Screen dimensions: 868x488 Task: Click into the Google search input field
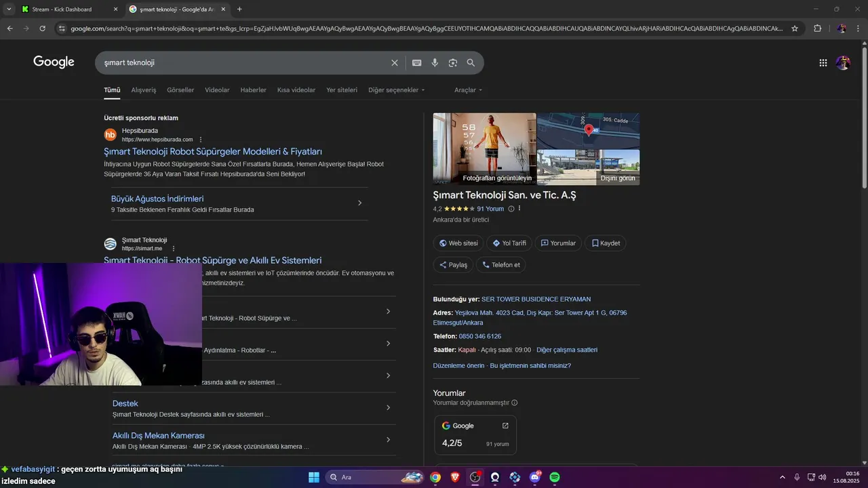(244, 62)
